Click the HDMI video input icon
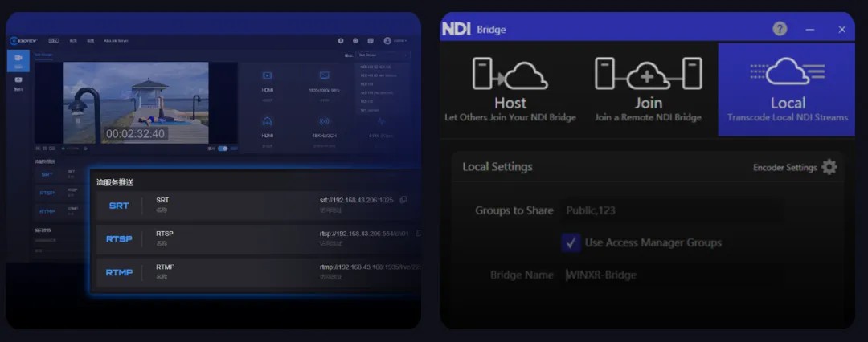Image resolution: width=868 pixels, height=342 pixels. [268, 75]
